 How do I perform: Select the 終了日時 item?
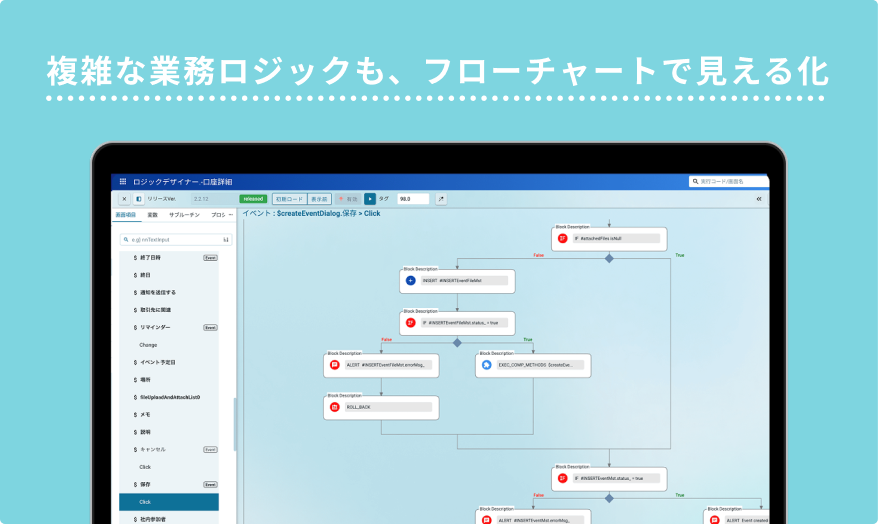tap(150, 258)
